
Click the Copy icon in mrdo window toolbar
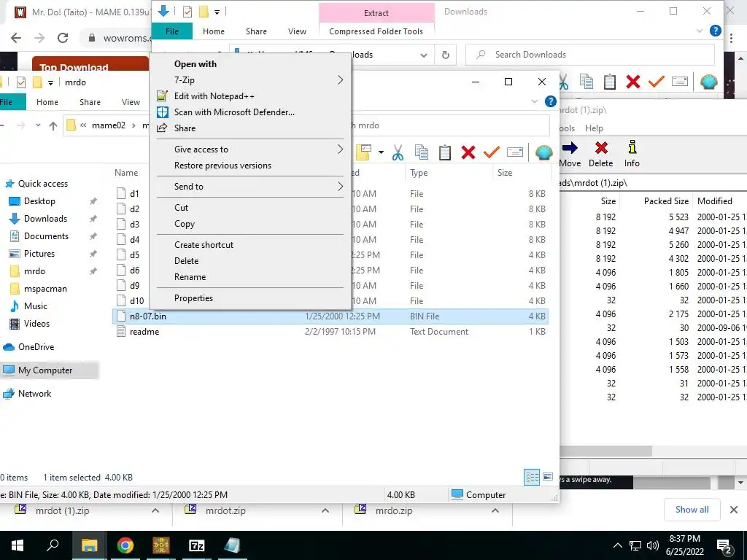(421, 152)
